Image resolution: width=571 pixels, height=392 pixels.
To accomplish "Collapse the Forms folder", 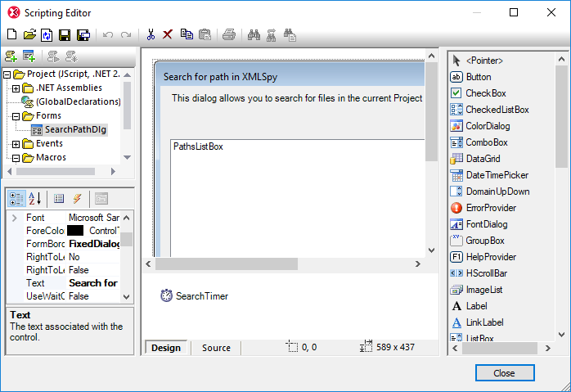I will (16, 116).
